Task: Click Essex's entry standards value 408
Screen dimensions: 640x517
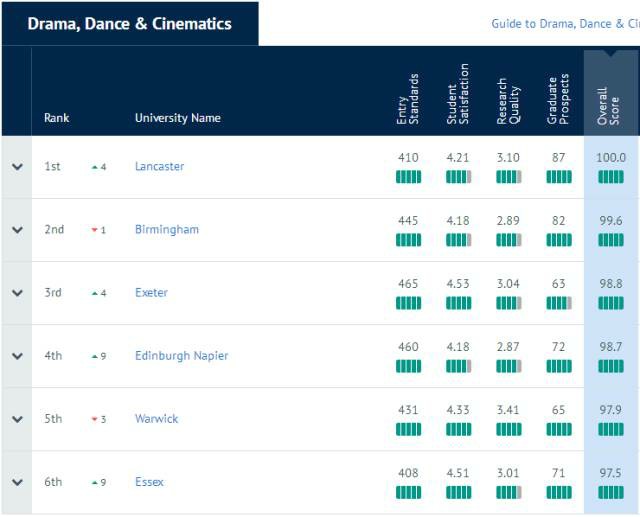Action: [408, 473]
